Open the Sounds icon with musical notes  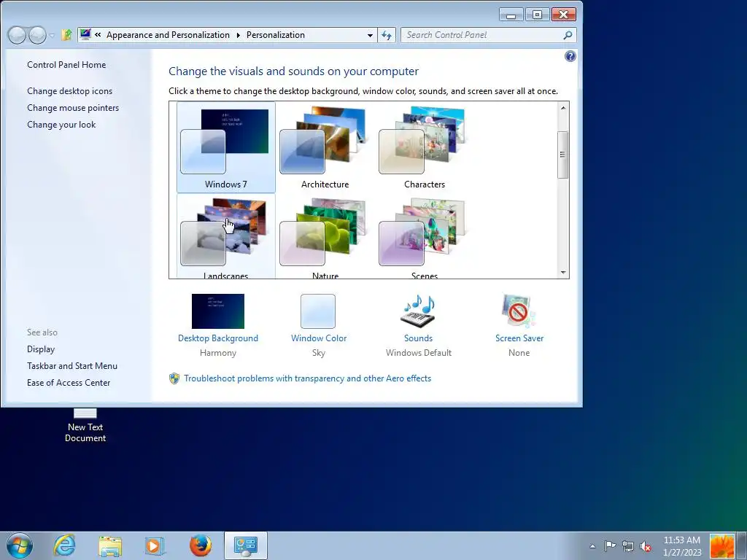(418, 311)
